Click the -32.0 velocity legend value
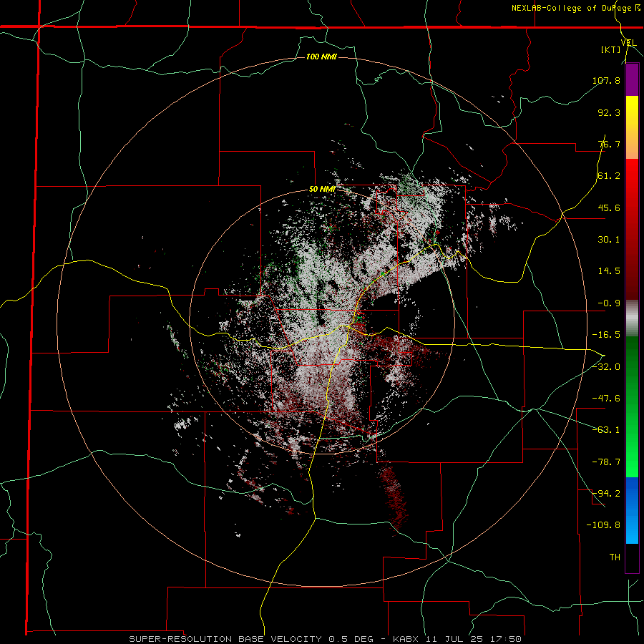This screenshot has width=644, height=644. (x=606, y=367)
